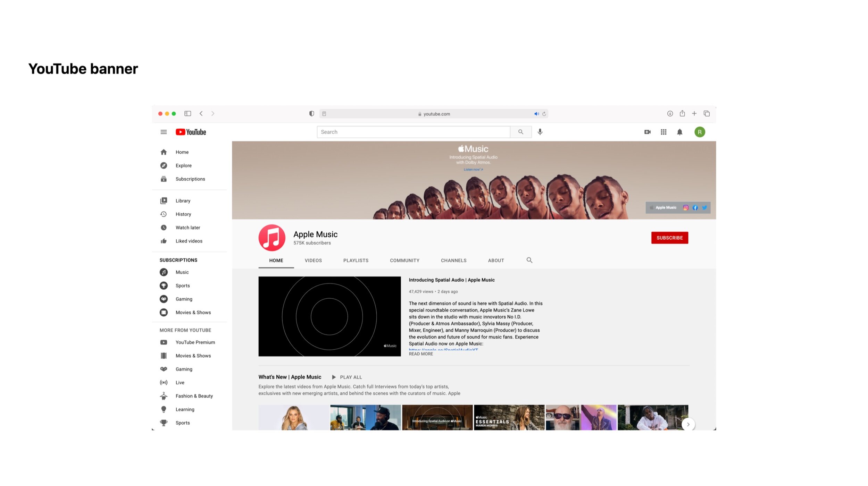Open Live in More from YouTube
Viewport: 868px width, 486px height.
[x=189, y=383]
